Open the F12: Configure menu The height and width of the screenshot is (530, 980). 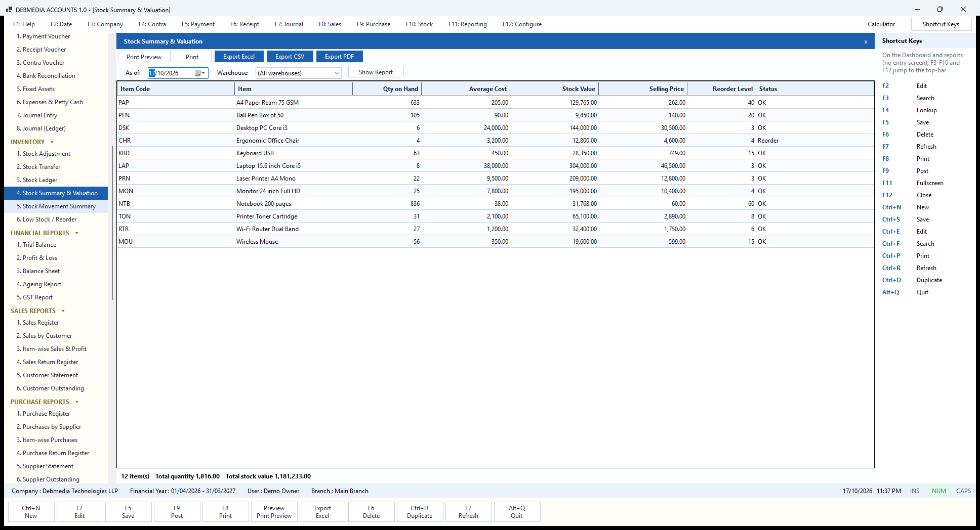(522, 24)
